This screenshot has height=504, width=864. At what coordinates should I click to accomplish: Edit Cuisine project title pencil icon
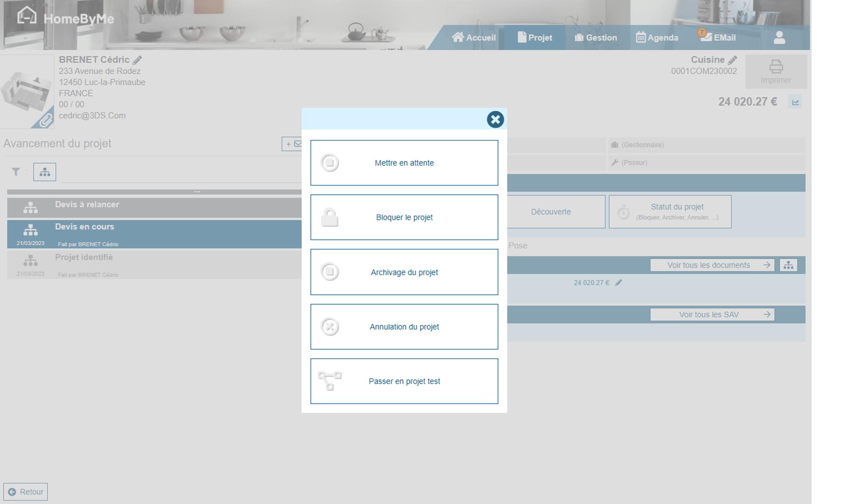pos(732,60)
